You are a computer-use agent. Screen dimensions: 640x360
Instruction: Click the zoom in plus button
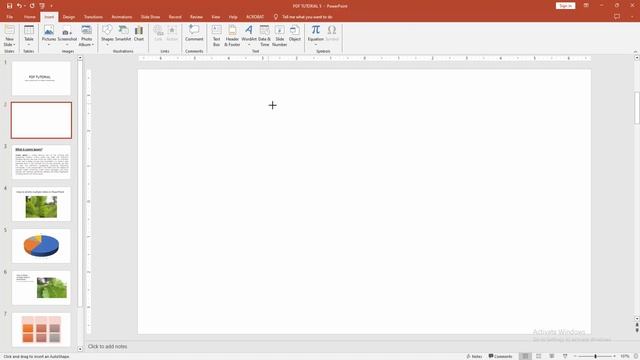pyautogui.click(x=614, y=356)
